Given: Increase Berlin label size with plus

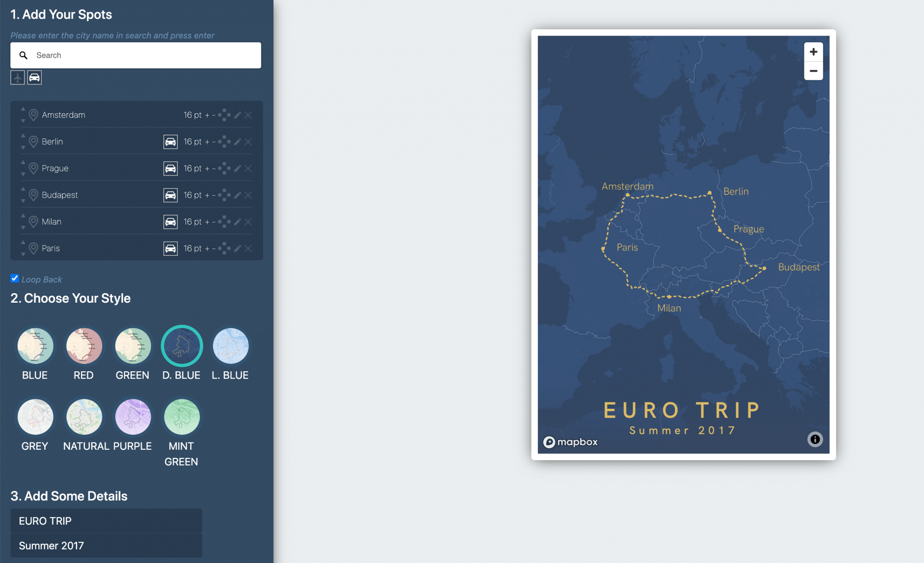Looking at the screenshot, I should (207, 142).
